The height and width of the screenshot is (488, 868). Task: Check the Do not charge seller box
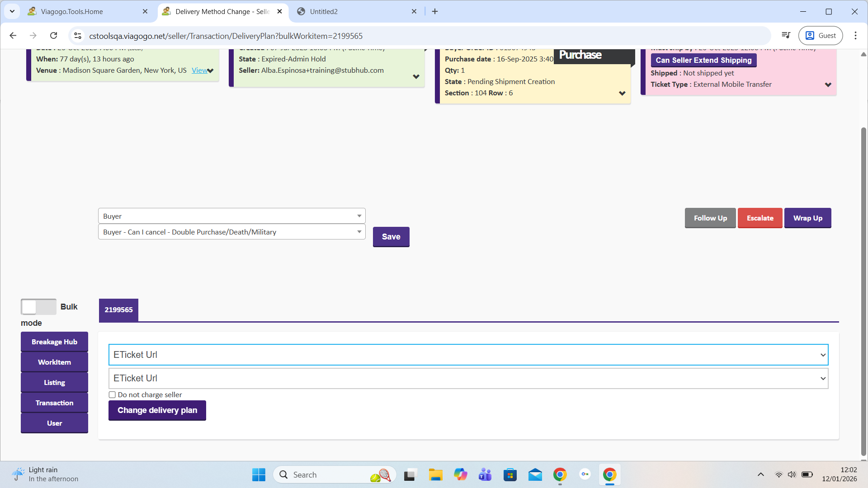point(112,395)
